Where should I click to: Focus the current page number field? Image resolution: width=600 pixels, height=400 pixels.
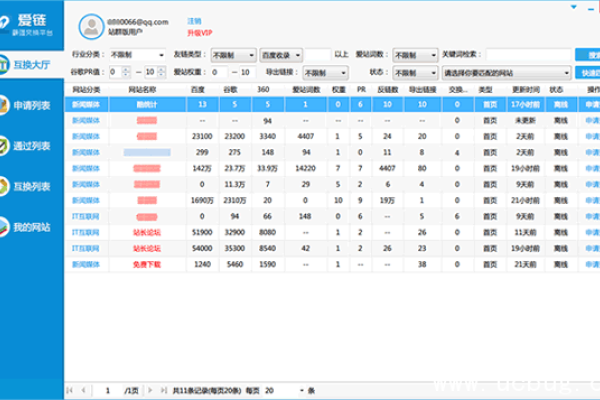point(108,390)
